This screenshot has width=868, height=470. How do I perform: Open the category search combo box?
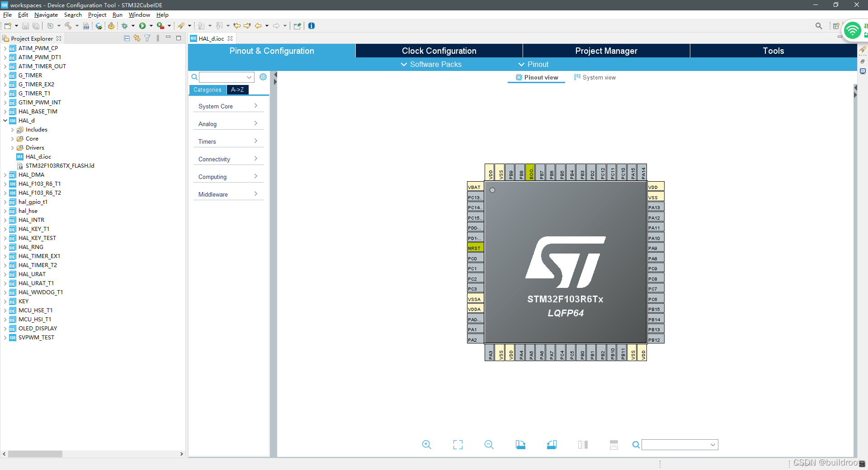(226, 77)
